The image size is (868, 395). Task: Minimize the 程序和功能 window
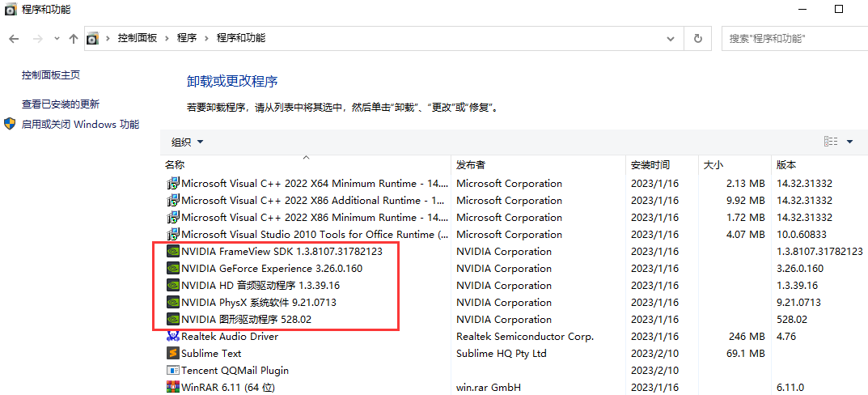(x=801, y=9)
